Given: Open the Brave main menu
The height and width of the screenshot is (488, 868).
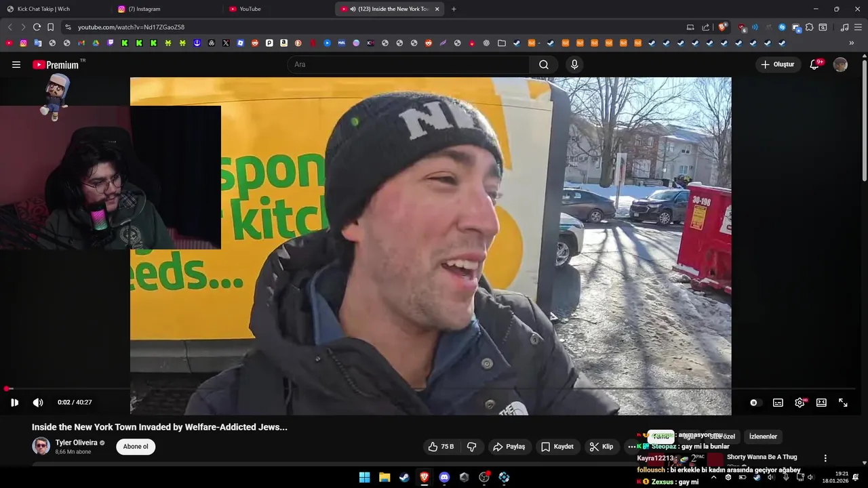Looking at the screenshot, I should click(858, 27).
